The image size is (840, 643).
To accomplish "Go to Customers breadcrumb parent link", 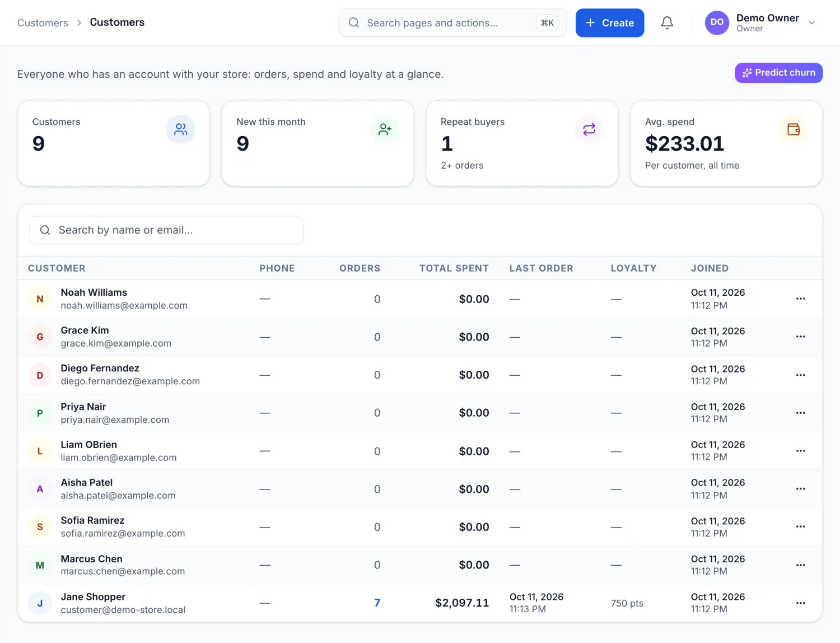I will pyautogui.click(x=43, y=23).
